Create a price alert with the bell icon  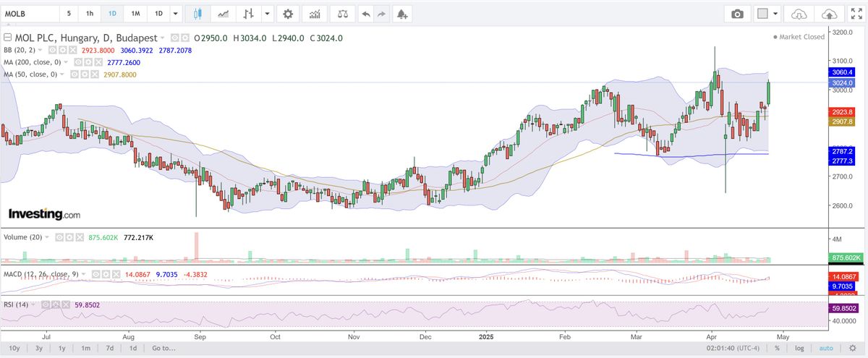click(402, 14)
